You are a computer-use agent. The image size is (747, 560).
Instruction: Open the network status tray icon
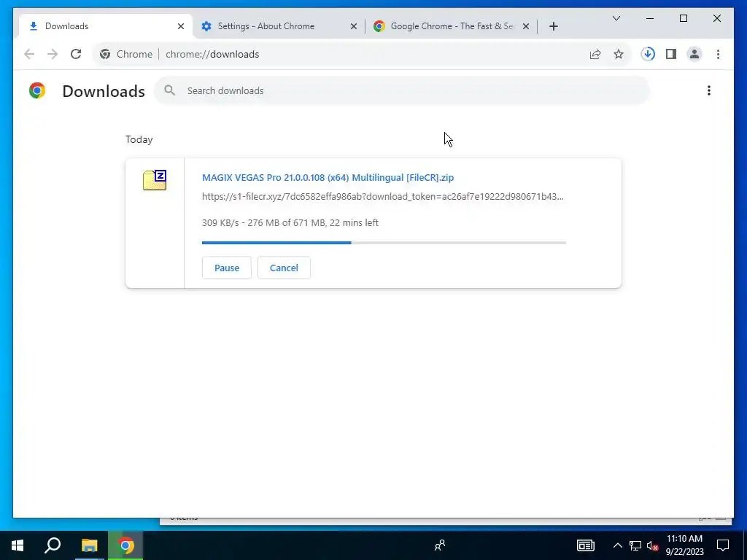(x=635, y=545)
